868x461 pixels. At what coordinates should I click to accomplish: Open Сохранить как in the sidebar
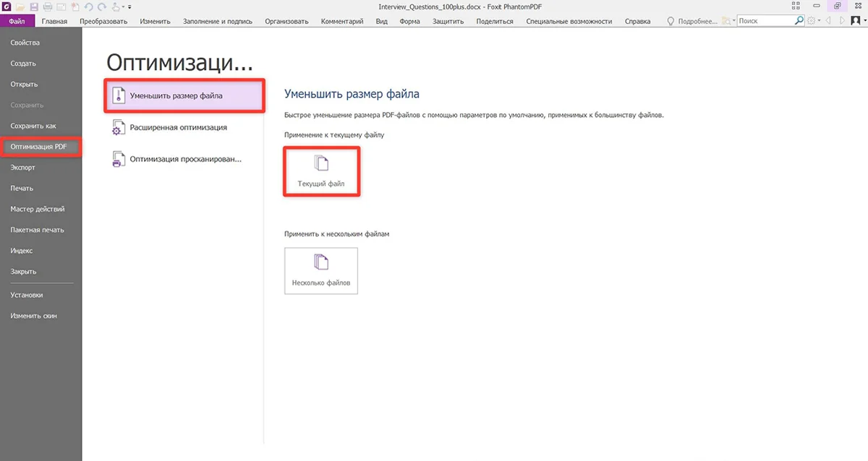[33, 126]
